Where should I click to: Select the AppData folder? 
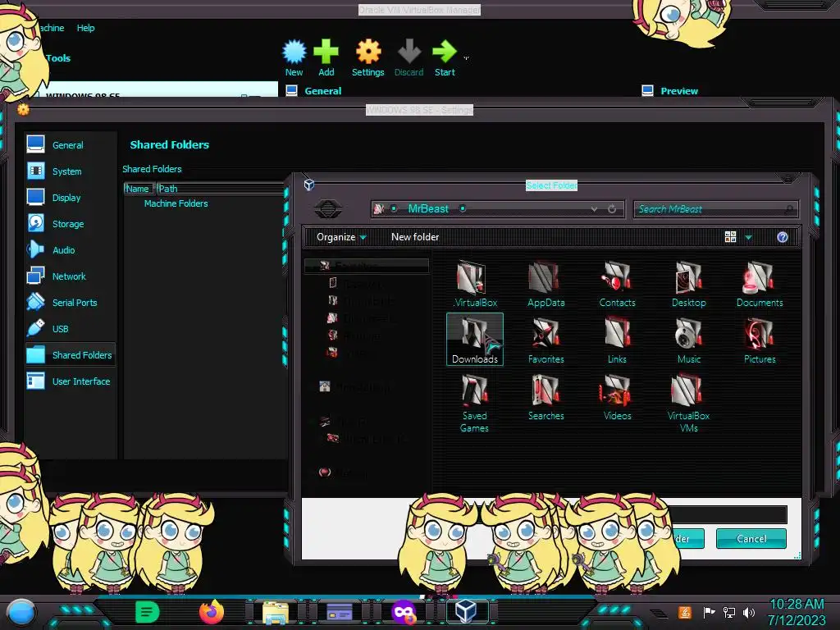tap(546, 285)
